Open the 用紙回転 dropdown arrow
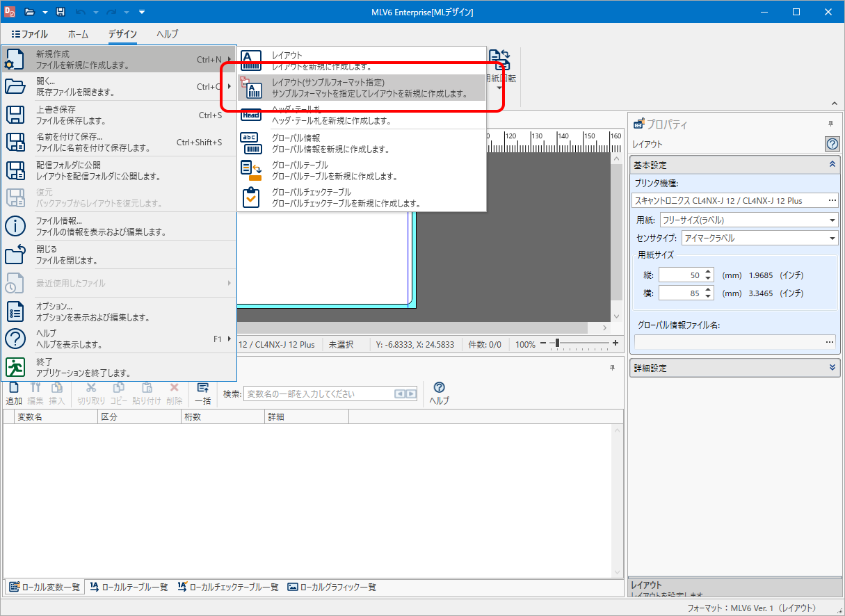Viewport: 845px width, 616px height. pyautogui.click(x=499, y=88)
